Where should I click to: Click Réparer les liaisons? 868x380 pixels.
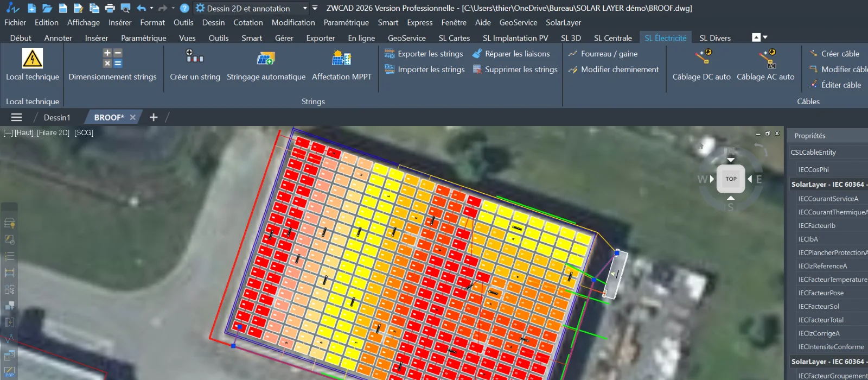click(x=511, y=54)
